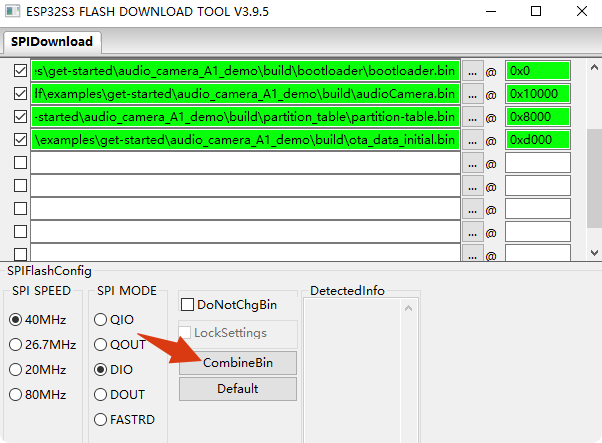Browse for file in bootloader.bin row
The width and height of the screenshot is (602, 443).
click(x=473, y=71)
